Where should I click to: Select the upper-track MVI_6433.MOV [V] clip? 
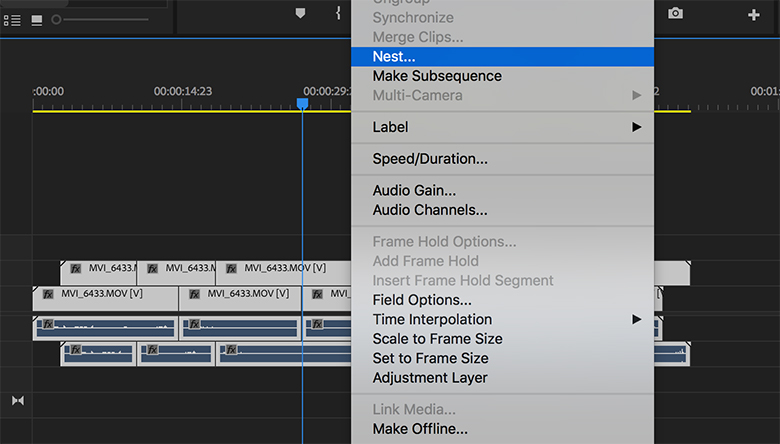[284, 273]
